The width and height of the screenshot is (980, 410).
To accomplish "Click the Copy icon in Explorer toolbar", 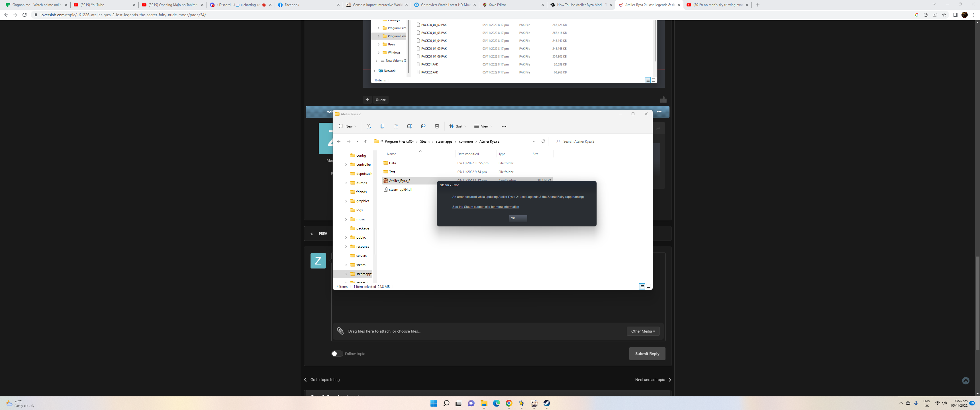I will 382,126.
